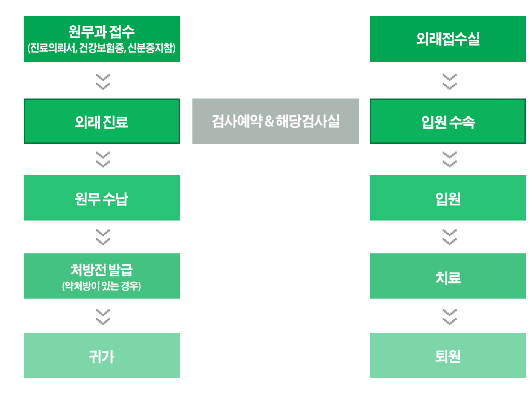Click chevron arrows below 입원 box
532x394 pixels.
click(x=449, y=237)
